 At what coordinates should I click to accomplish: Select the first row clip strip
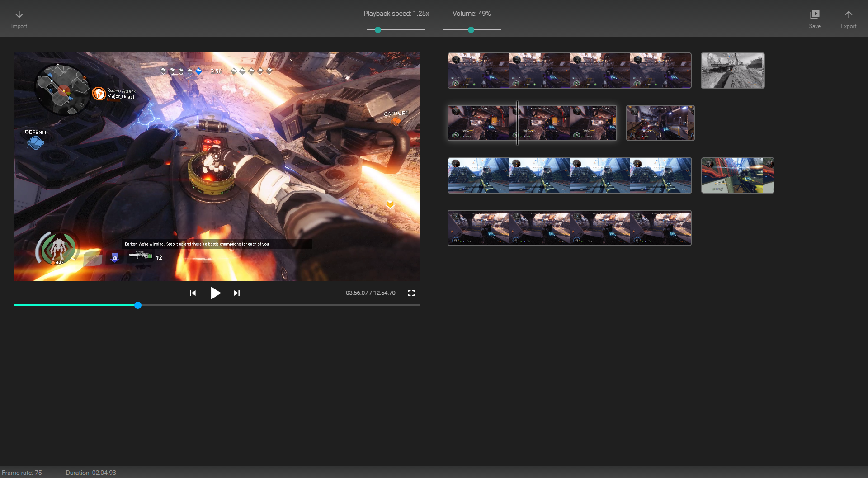click(x=570, y=71)
